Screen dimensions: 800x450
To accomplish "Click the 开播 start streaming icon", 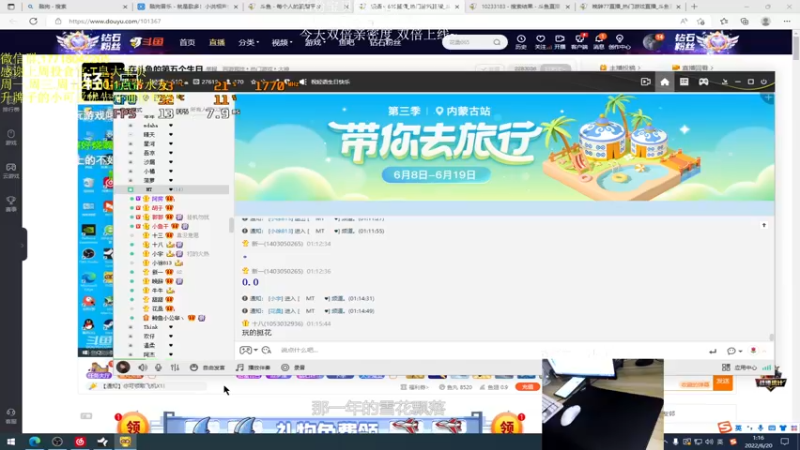I will pos(560,42).
